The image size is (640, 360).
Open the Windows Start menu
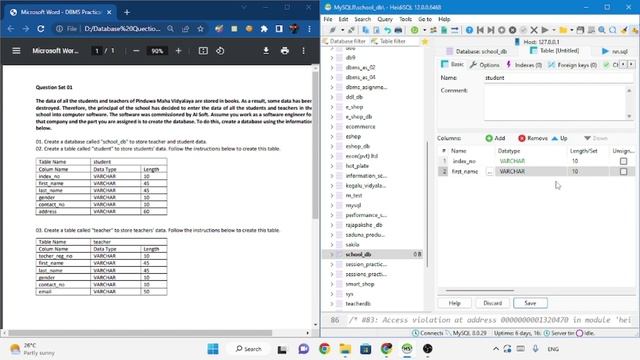pyautogui.click(x=213, y=349)
